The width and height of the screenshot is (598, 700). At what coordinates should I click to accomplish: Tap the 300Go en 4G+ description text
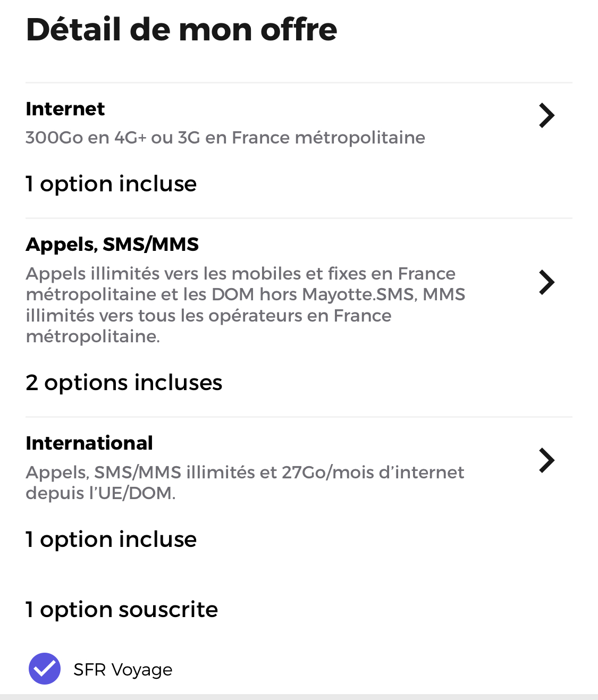tap(225, 138)
